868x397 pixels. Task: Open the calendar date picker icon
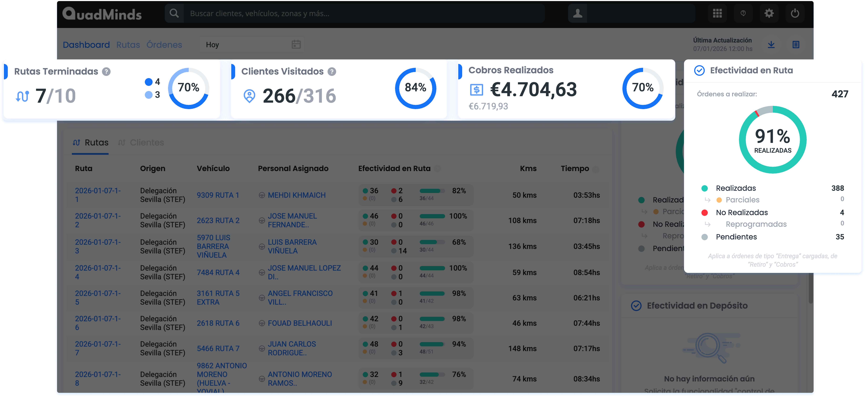click(296, 44)
